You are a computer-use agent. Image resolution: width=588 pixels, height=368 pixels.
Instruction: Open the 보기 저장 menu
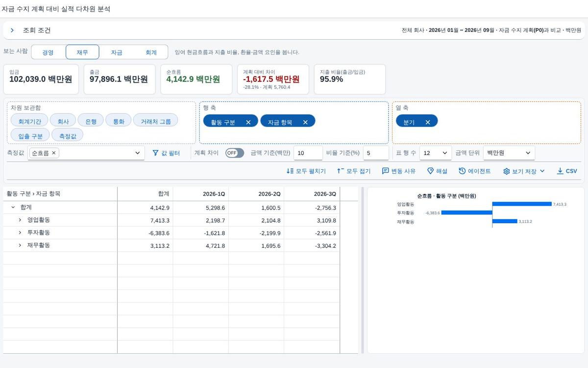tap(524, 171)
